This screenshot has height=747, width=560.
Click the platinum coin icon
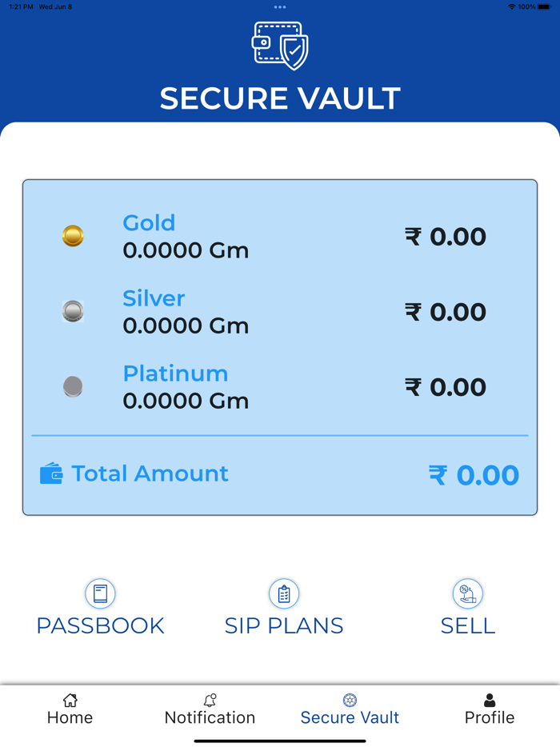(73, 387)
